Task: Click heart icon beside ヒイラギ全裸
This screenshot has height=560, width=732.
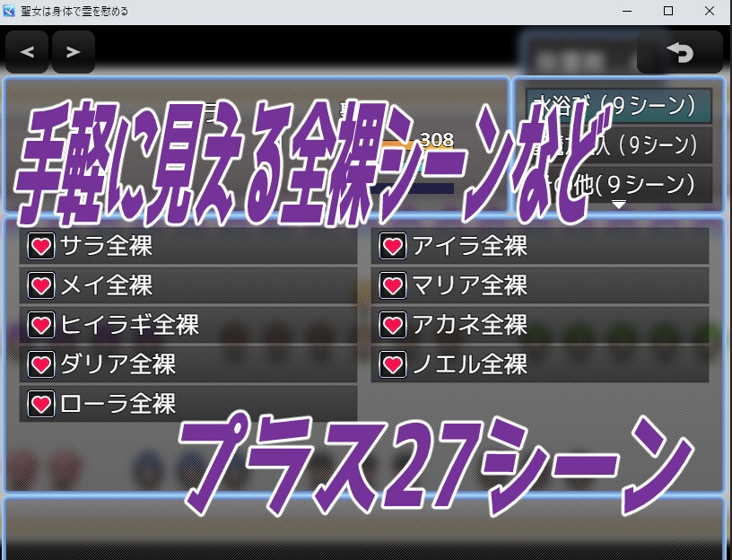Action: tap(41, 325)
